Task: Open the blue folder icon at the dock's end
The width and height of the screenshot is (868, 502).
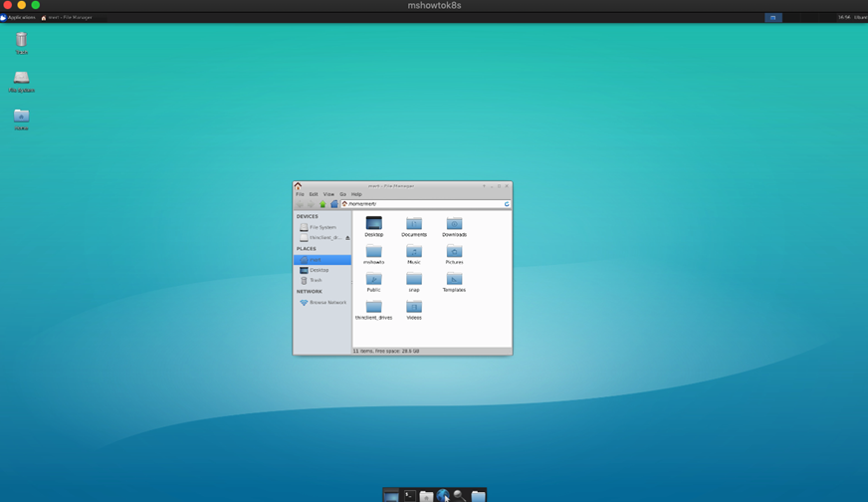Action: click(478, 496)
